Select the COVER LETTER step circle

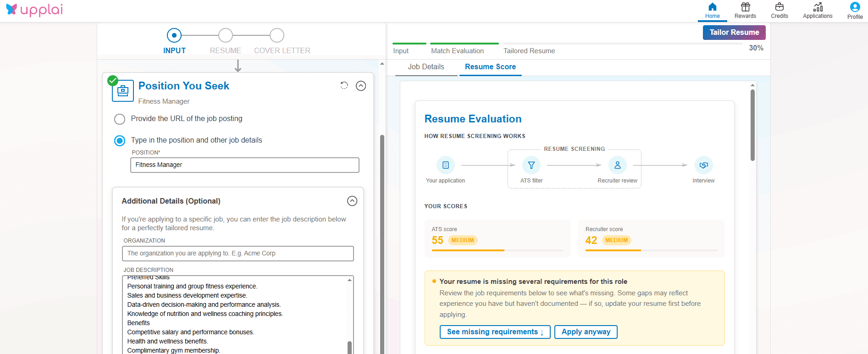pos(277,35)
